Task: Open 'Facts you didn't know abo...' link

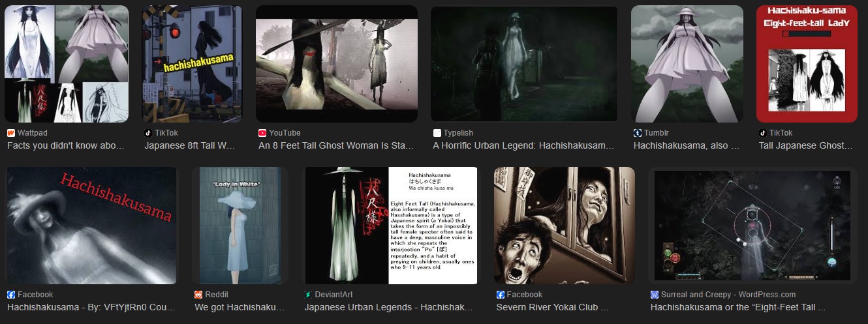Action: (x=66, y=146)
